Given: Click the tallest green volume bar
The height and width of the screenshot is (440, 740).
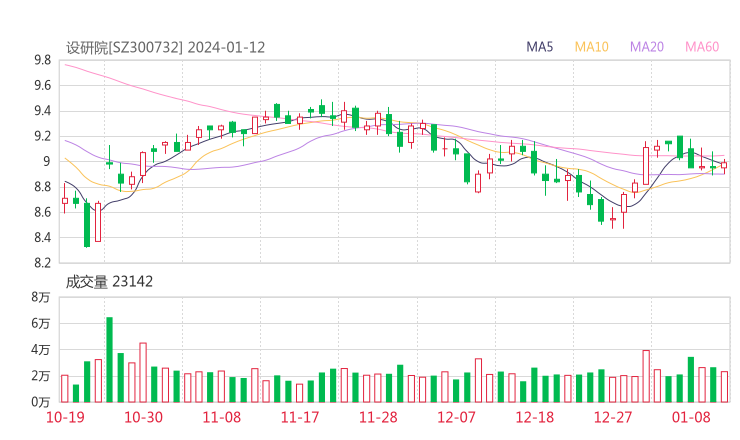Looking at the screenshot, I should pyautogui.click(x=109, y=360).
